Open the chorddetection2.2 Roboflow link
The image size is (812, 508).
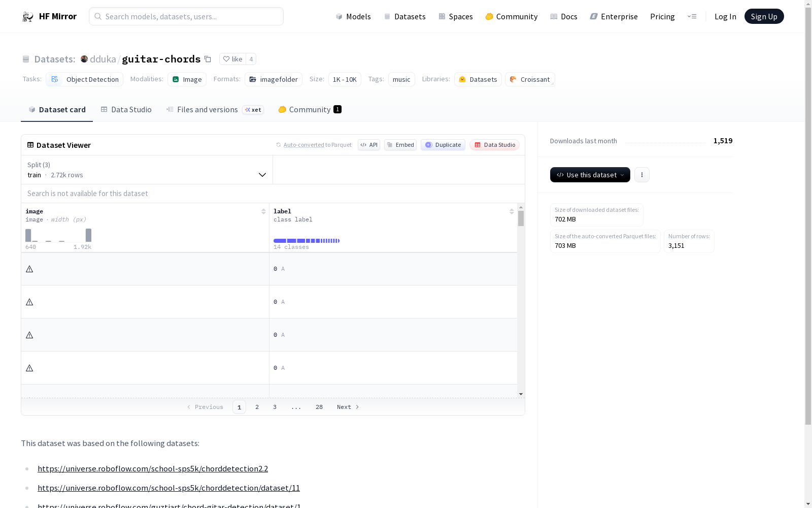(x=153, y=469)
